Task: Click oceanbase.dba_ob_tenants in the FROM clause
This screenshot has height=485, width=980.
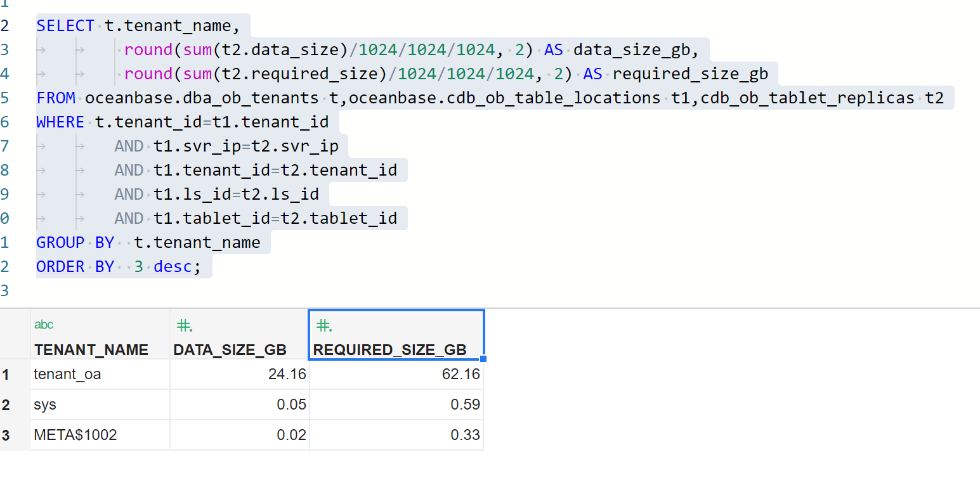Action: 202,98
